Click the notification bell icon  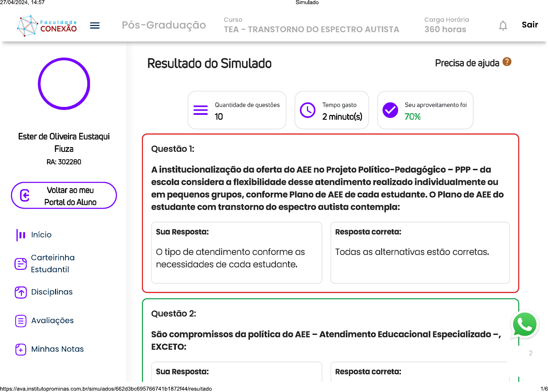(x=503, y=26)
